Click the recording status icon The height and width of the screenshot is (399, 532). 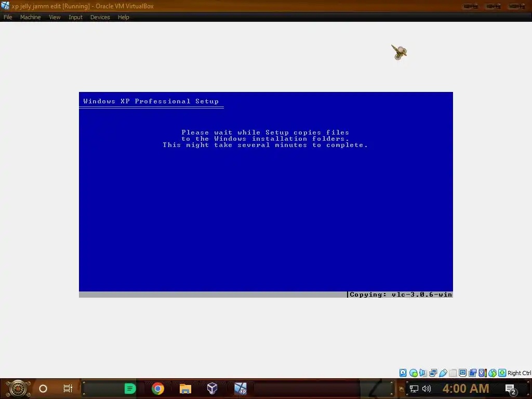pyautogui.click(x=472, y=373)
